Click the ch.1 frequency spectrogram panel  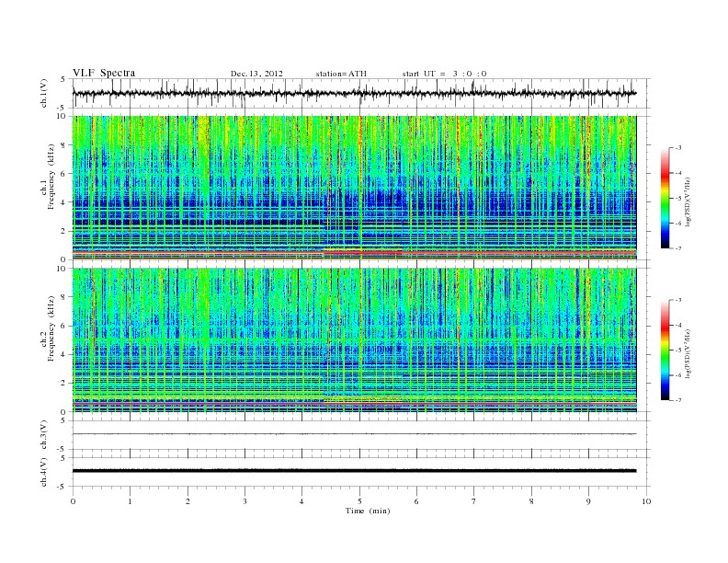(354, 188)
